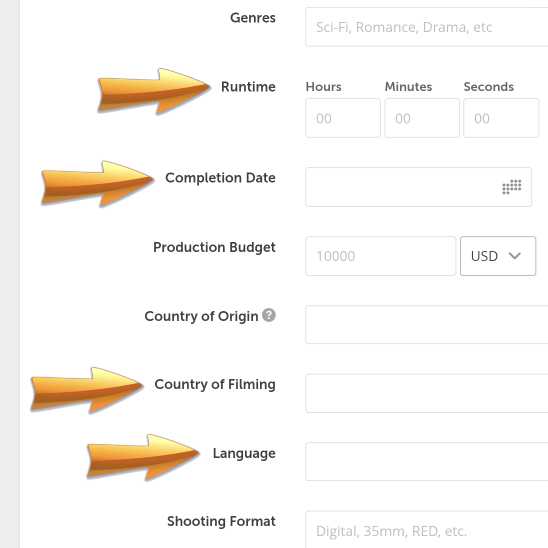Open the USD currency dropdown
The height and width of the screenshot is (548, 548).
coord(498,256)
